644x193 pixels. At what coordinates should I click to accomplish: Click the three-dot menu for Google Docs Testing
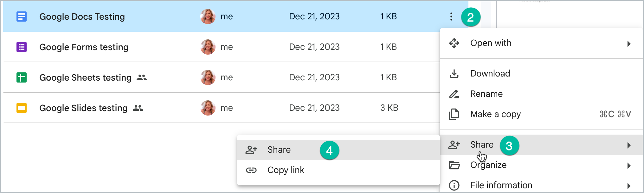pos(451,17)
